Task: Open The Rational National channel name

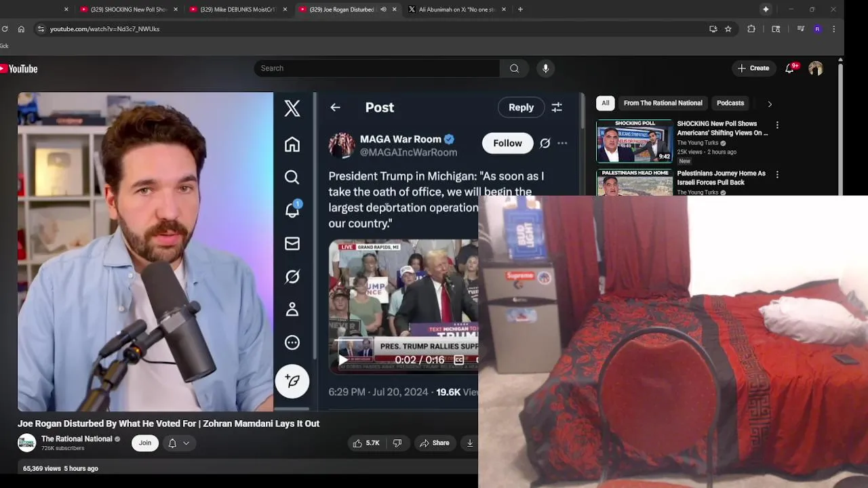Action: pyautogui.click(x=77, y=439)
